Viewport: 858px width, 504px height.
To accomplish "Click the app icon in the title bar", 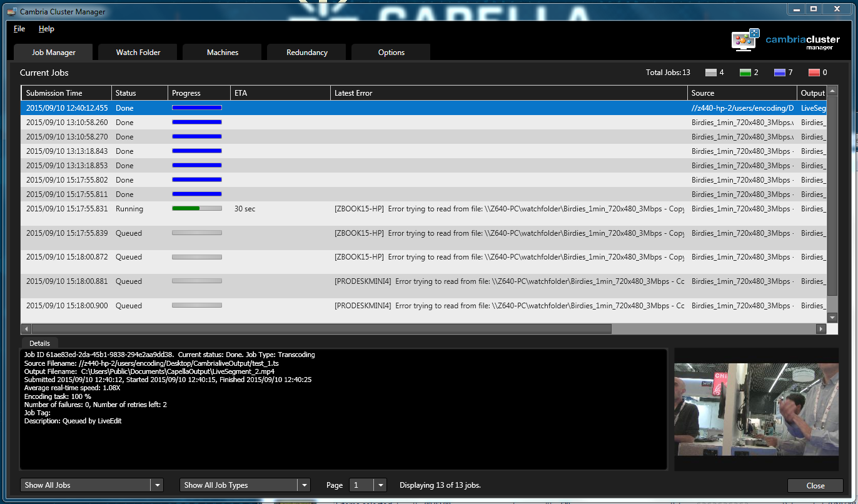I will click(11, 12).
